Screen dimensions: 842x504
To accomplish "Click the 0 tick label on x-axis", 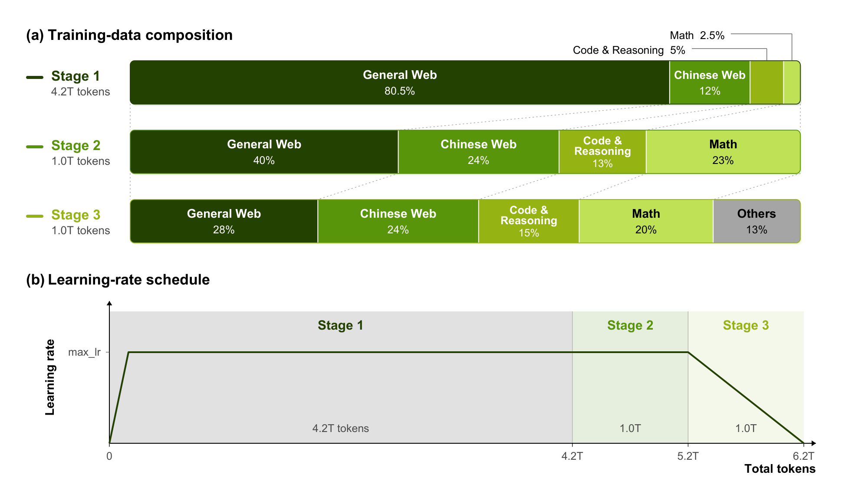I will [x=109, y=456].
